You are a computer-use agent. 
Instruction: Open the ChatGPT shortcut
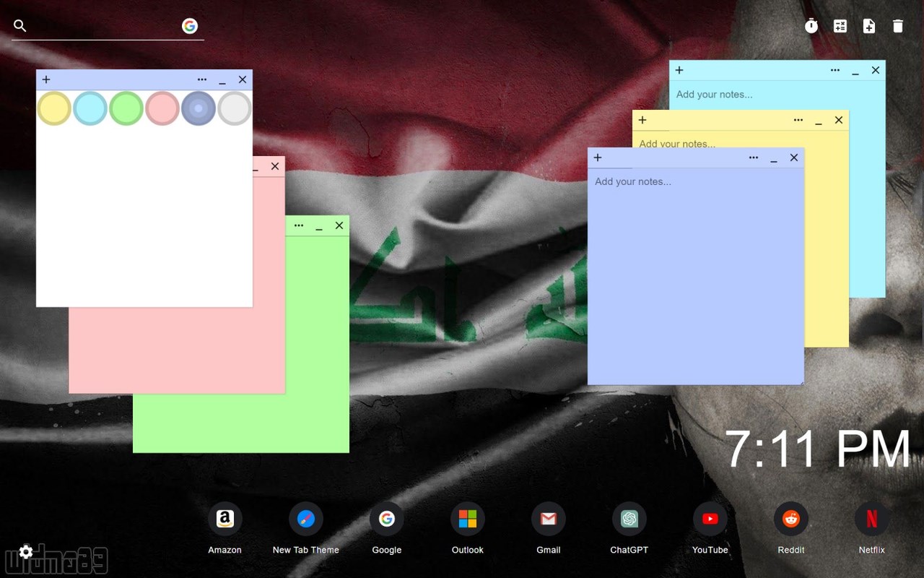tap(629, 519)
